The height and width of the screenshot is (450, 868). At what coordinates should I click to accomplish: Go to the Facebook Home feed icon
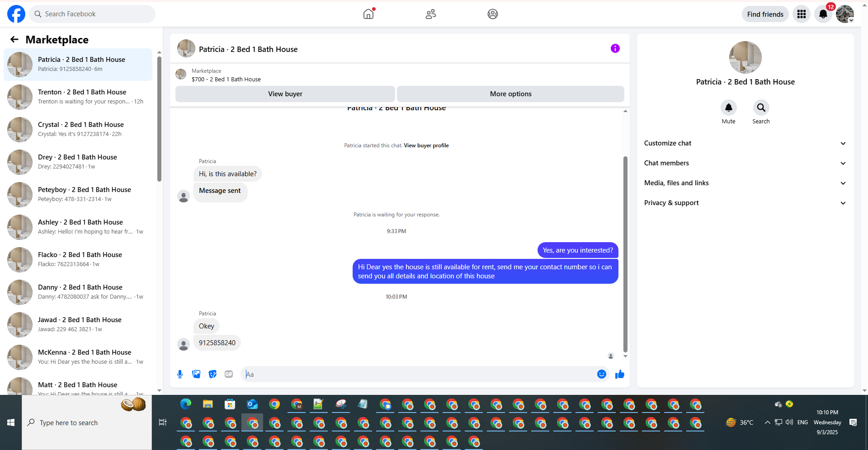pyautogui.click(x=368, y=14)
